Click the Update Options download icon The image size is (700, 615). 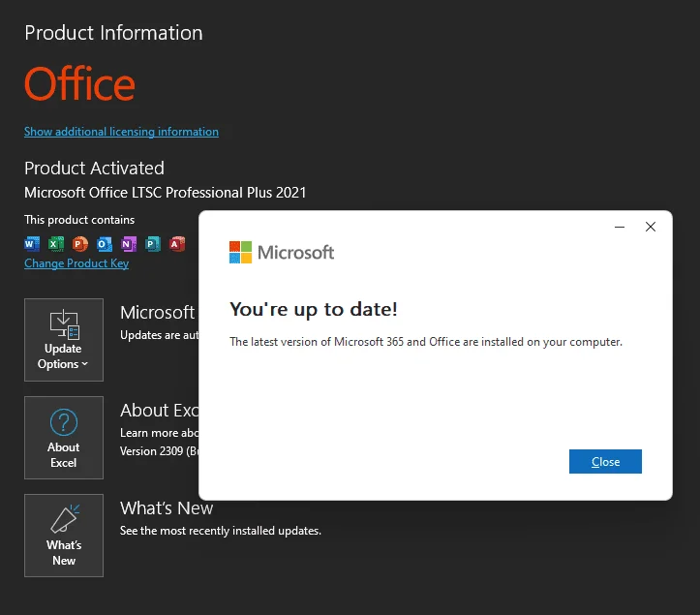tap(64, 323)
